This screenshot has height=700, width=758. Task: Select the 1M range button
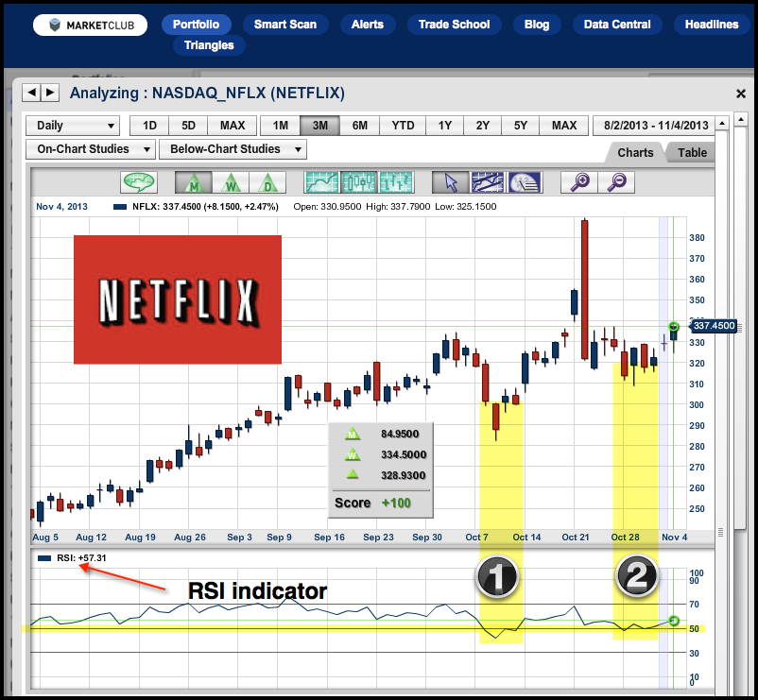point(281,126)
